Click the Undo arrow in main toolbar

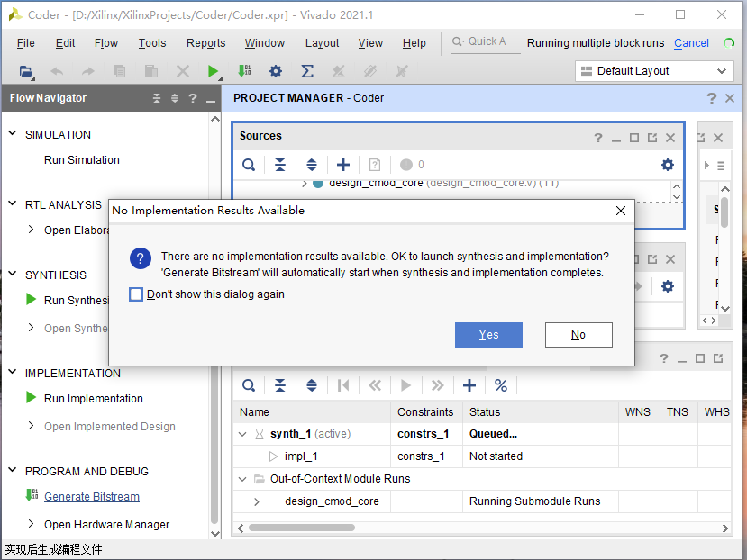point(57,71)
